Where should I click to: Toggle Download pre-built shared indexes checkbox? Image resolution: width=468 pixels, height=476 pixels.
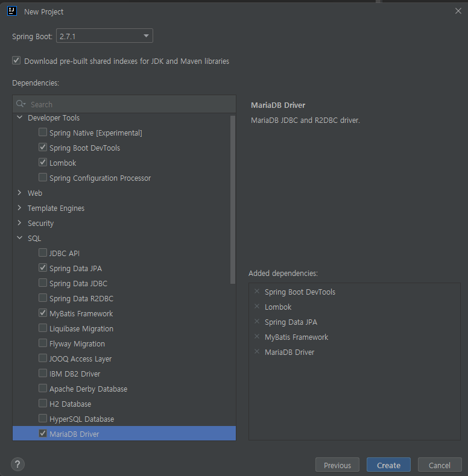[x=16, y=60]
